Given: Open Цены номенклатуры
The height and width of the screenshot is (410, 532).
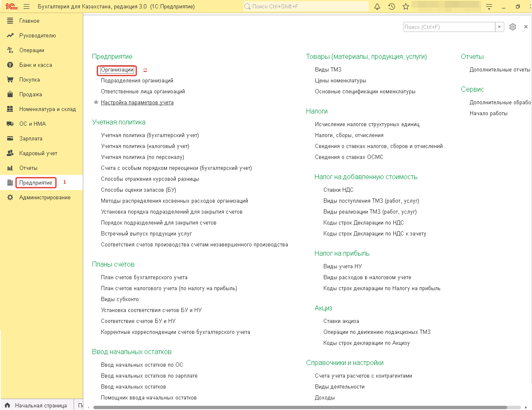Looking at the screenshot, I should click(x=341, y=81).
